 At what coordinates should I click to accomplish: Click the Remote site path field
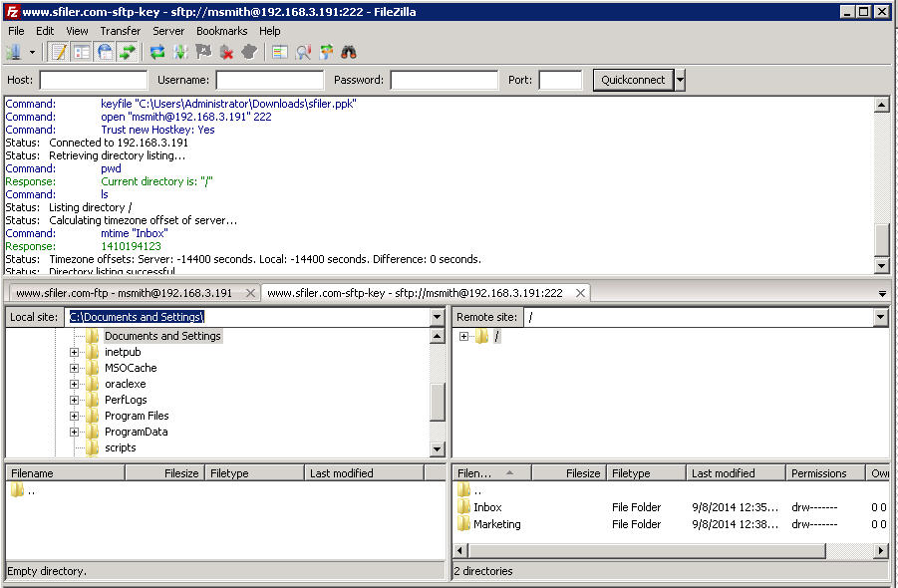pyautogui.click(x=699, y=317)
